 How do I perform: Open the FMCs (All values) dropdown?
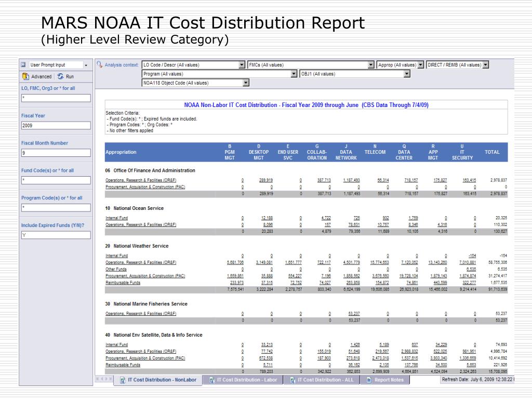coord(371,65)
